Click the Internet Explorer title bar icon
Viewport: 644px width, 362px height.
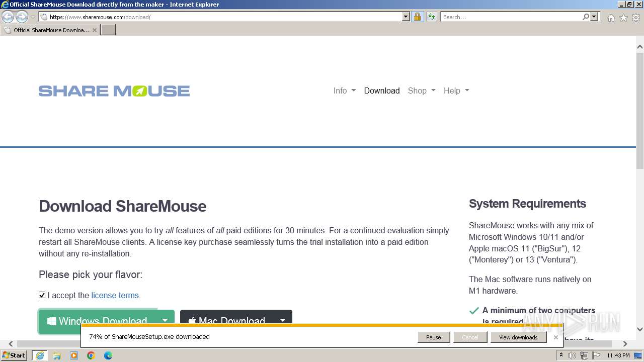(x=5, y=5)
